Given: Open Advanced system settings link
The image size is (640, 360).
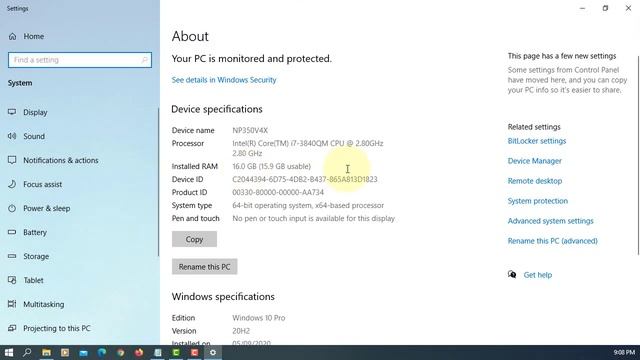Looking at the screenshot, I should (x=550, y=221).
